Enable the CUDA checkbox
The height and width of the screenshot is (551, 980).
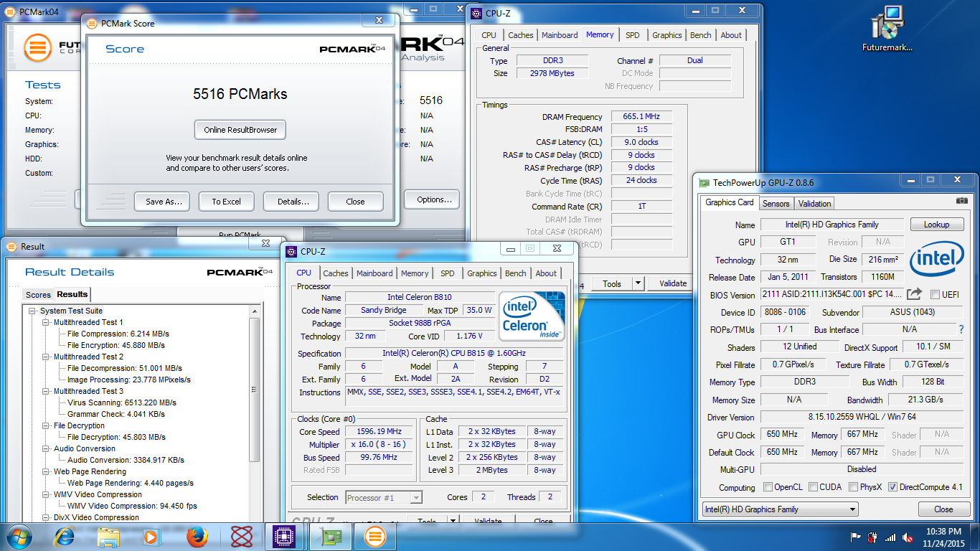pos(813,487)
